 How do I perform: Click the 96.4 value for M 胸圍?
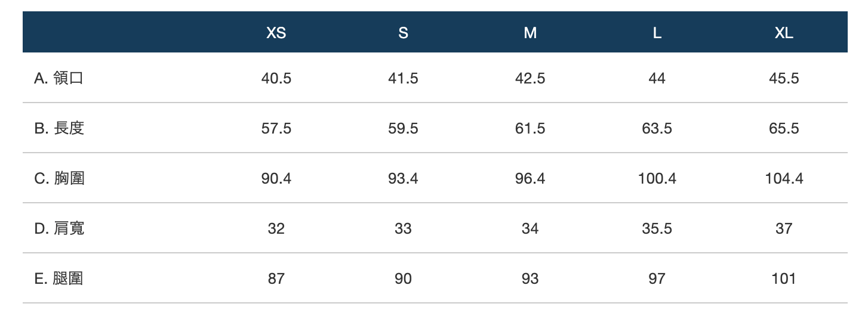(x=530, y=178)
